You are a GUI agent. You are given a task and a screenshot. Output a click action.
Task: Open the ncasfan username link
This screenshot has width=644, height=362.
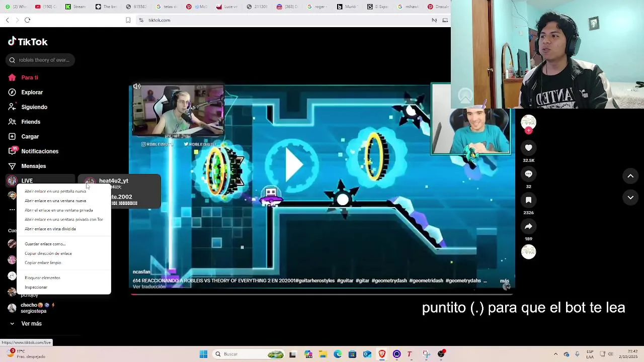[x=141, y=272]
